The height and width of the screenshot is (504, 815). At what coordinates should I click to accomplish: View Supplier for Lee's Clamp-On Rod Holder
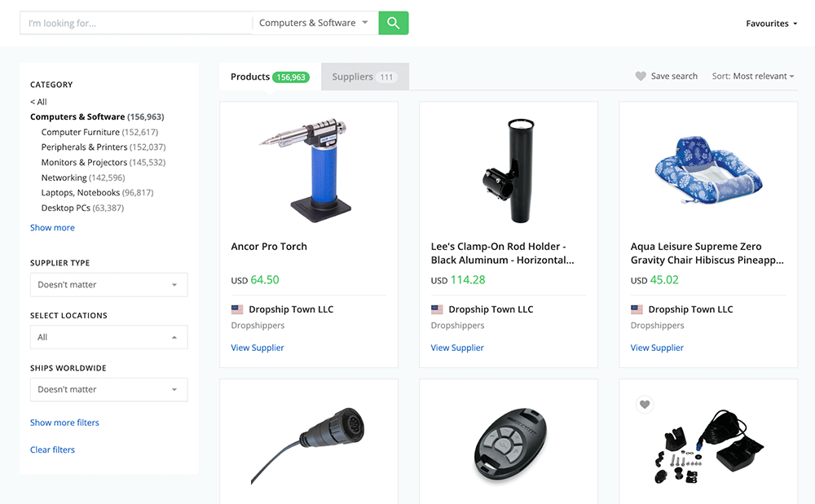tap(457, 348)
